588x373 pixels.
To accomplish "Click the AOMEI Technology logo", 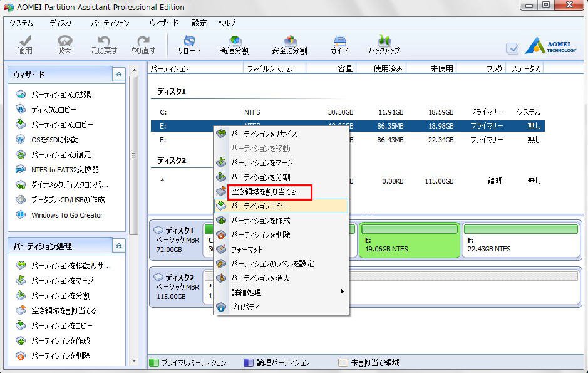I will (550, 45).
